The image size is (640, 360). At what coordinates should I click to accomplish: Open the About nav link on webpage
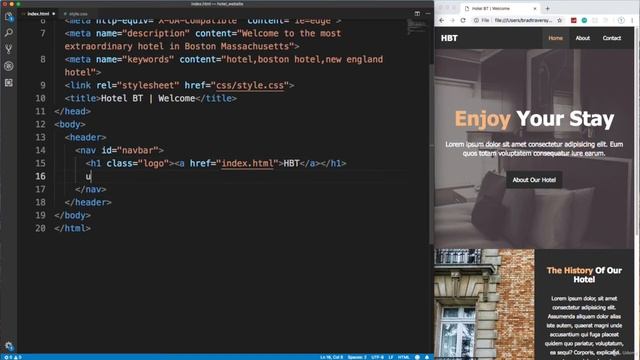tap(582, 38)
